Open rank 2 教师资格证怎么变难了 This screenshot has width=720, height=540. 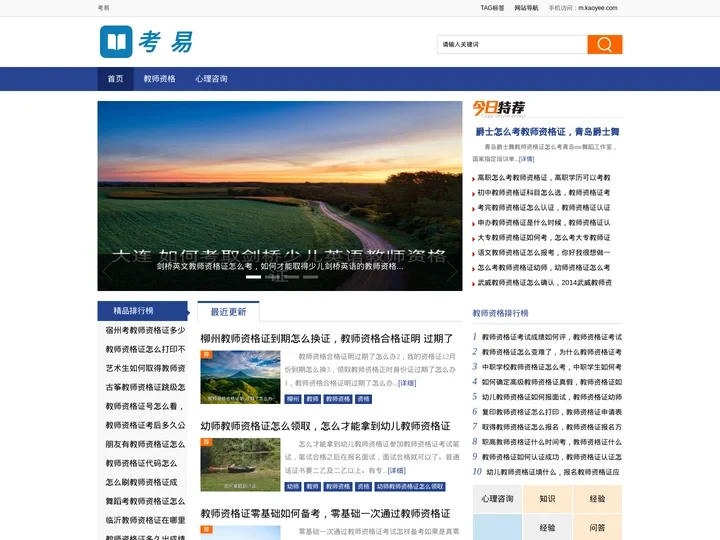pos(551,352)
